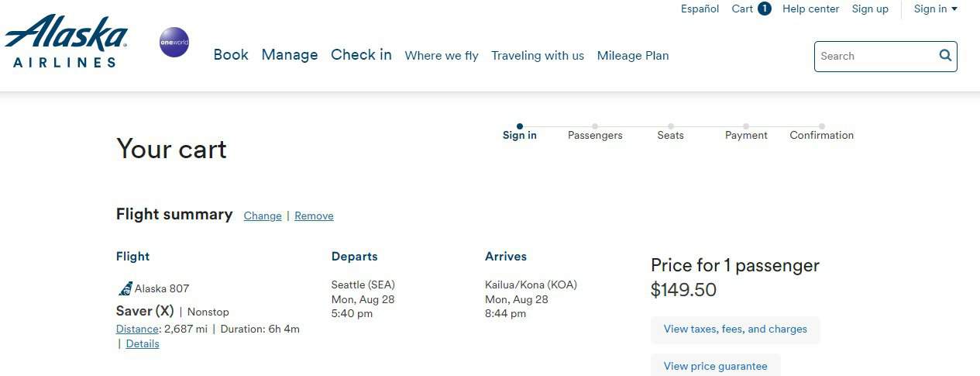Go to Where we fly
Image resolution: width=980 pixels, height=376 pixels.
coord(442,56)
